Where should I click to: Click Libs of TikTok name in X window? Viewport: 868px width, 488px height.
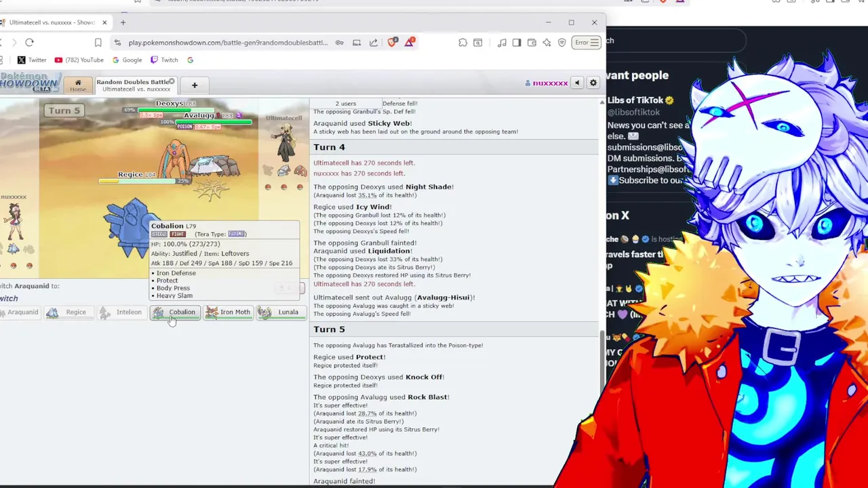coord(635,100)
